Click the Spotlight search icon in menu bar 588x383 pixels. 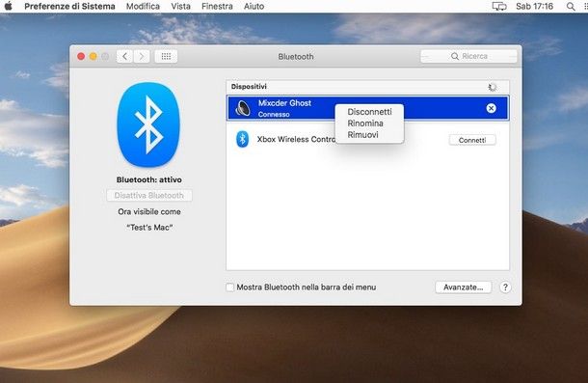571,7
